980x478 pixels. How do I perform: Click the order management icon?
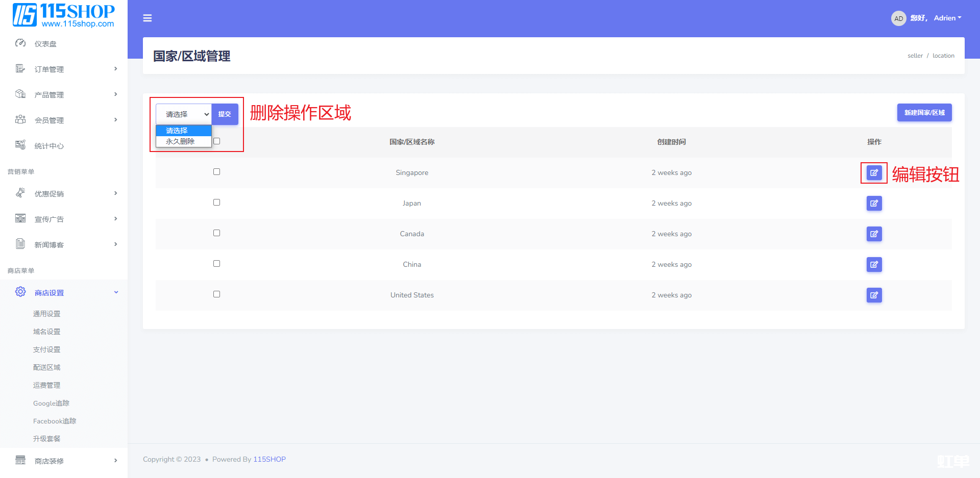(20, 69)
